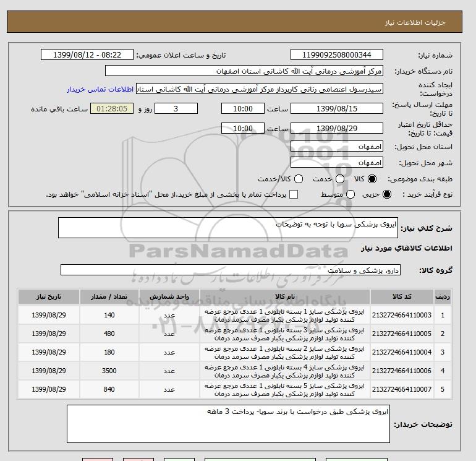Click the size 5 medical airway item name
Image resolution: width=476 pixels, height=461 pixels.
point(285,390)
